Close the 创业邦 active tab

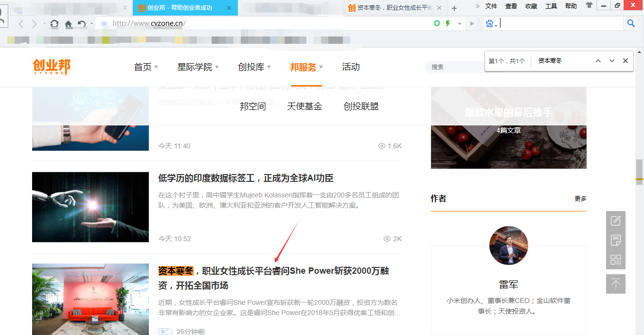(229, 8)
